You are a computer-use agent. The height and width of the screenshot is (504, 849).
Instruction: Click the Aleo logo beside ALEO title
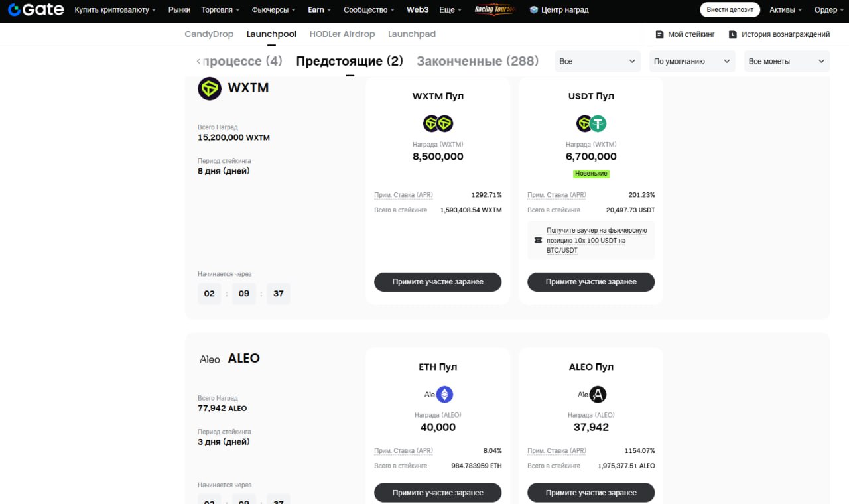click(x=210, y=359)
